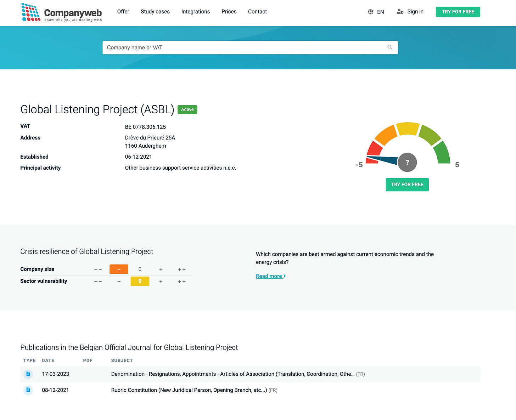Click the green Active status badge
516x420 pixels.
click(x=187, y=109)
